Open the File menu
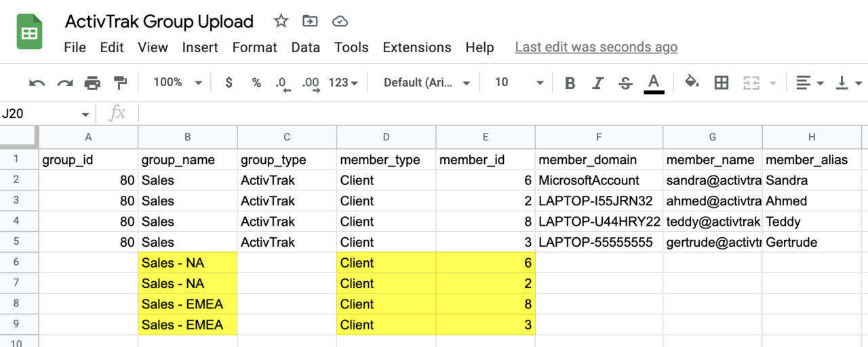 pos(75,47)
